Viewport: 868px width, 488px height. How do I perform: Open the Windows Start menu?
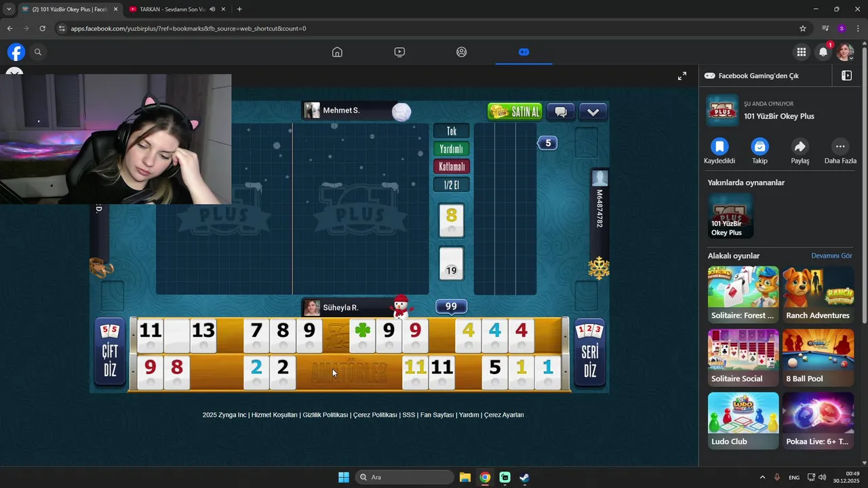pos(344,477)
